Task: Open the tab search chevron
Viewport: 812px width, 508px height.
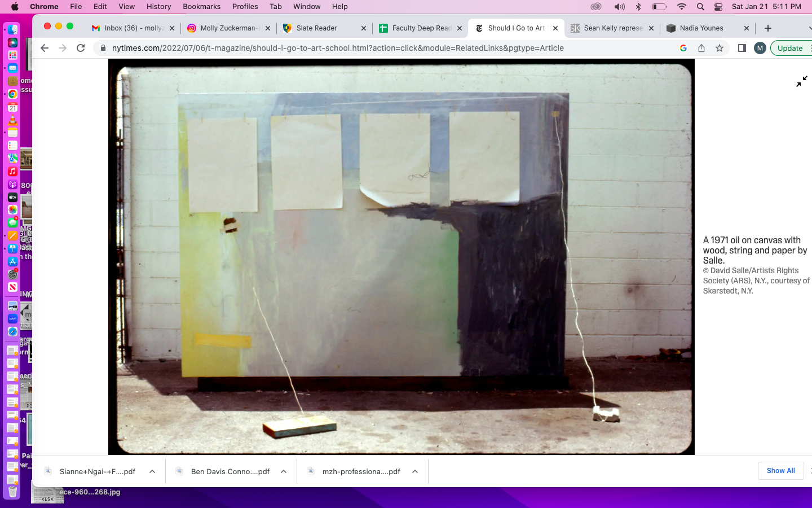Action: (809, 28)
